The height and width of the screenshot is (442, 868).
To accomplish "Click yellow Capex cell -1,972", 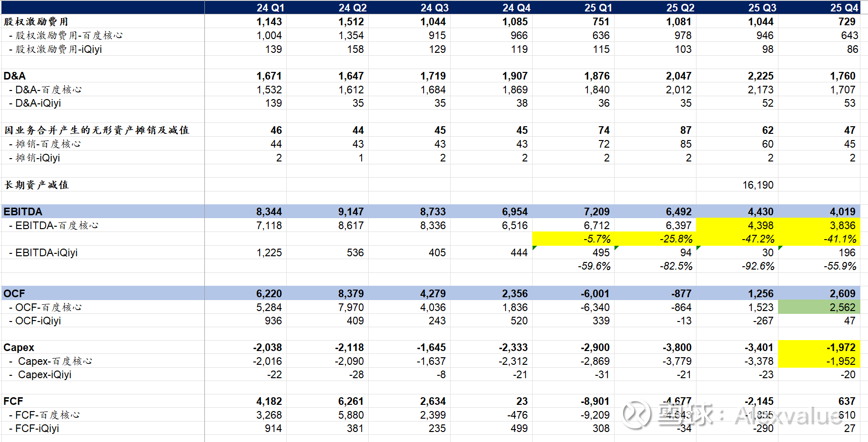I will click(x=841, y=347).
